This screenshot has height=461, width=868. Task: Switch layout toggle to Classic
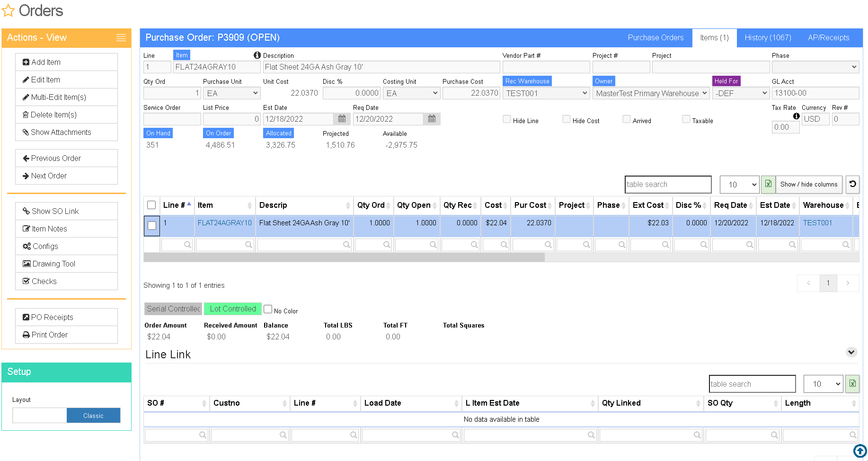pyautogui.click(x=93, y=416)
